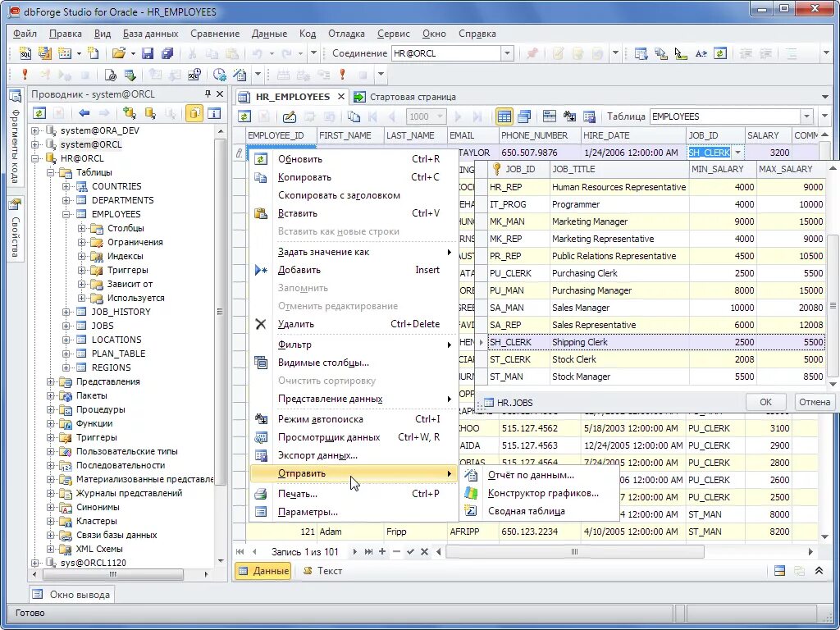Click the Свойства side panel tab
The image size is (840, 630).
16,229
